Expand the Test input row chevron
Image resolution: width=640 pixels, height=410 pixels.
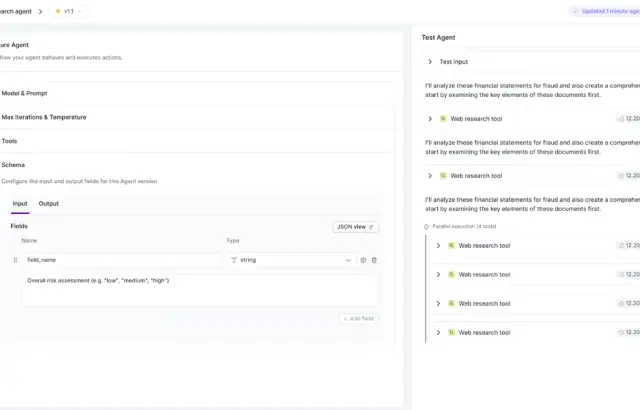(x=430, y=62)
